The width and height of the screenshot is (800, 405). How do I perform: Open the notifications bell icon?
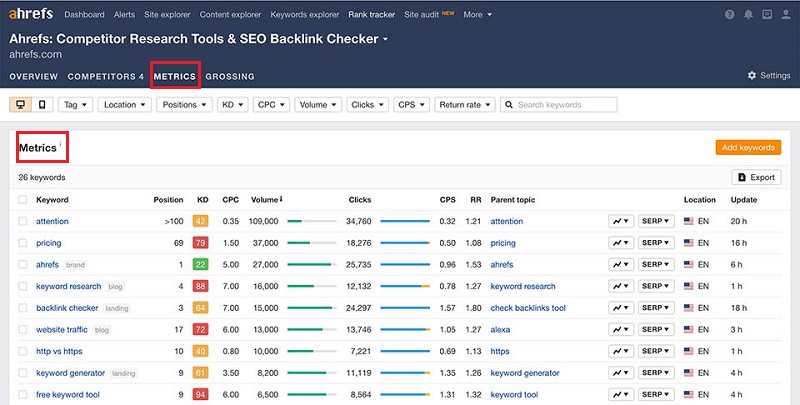click(748, 14)
